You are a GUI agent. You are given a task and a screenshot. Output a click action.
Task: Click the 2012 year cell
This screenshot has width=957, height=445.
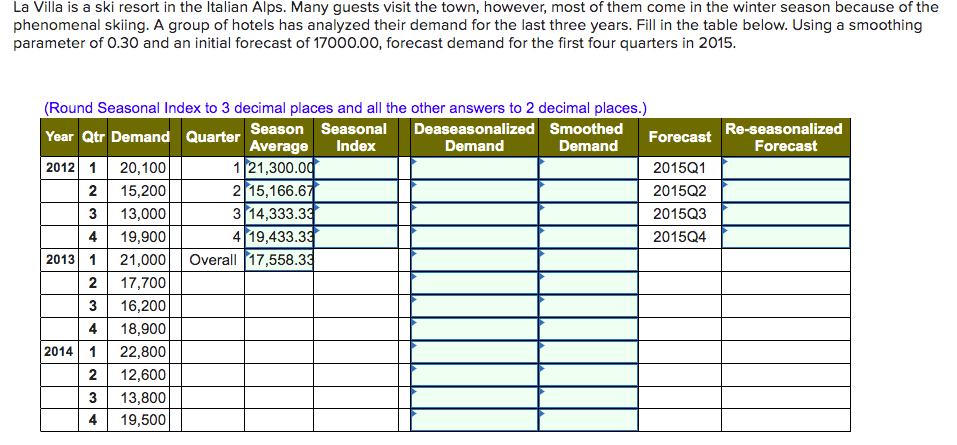[59, 168]
